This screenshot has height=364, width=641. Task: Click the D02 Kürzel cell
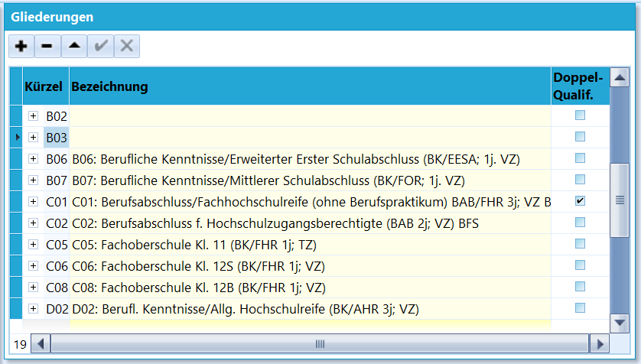click(57, 309)
